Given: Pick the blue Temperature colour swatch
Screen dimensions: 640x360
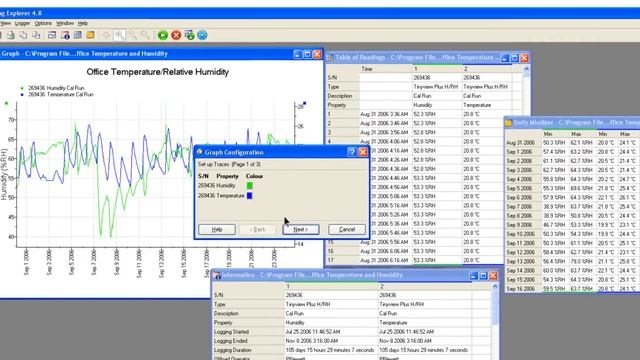Looking at the screenshot, I should 250,196.
